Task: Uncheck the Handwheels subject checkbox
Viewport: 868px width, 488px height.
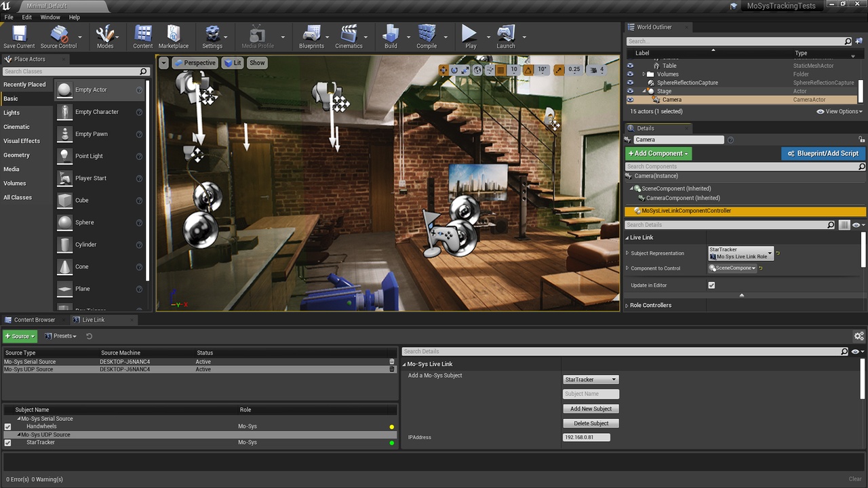Action: [8, 427]
